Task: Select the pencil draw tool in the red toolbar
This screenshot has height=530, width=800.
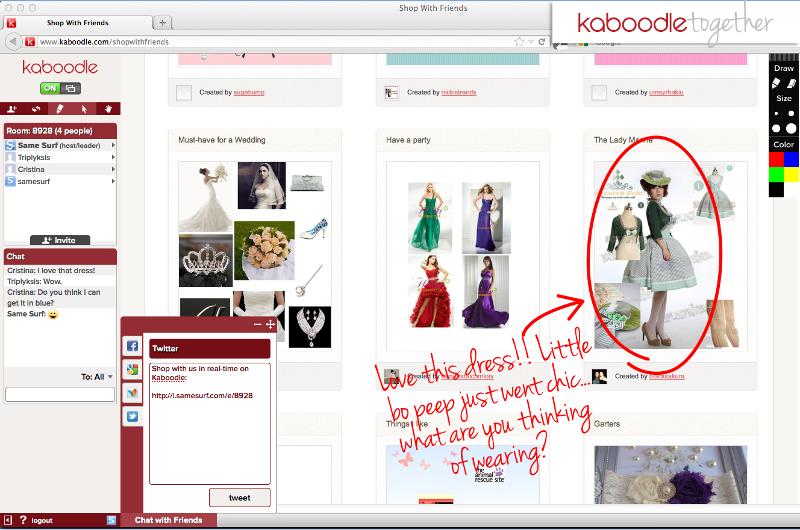Action: click(60, 109)
